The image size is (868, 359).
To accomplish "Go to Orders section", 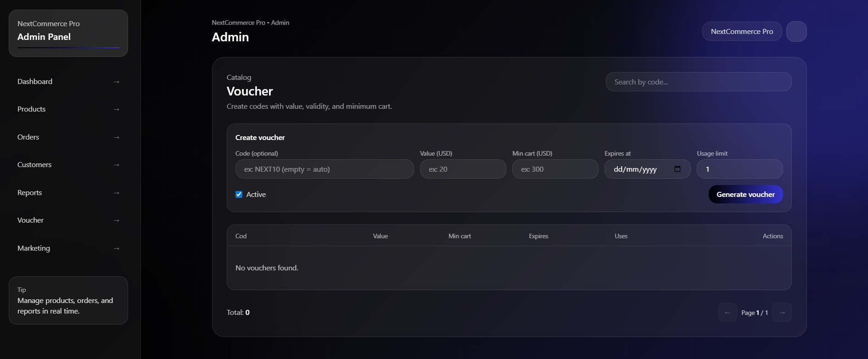I will click(68, 137).
